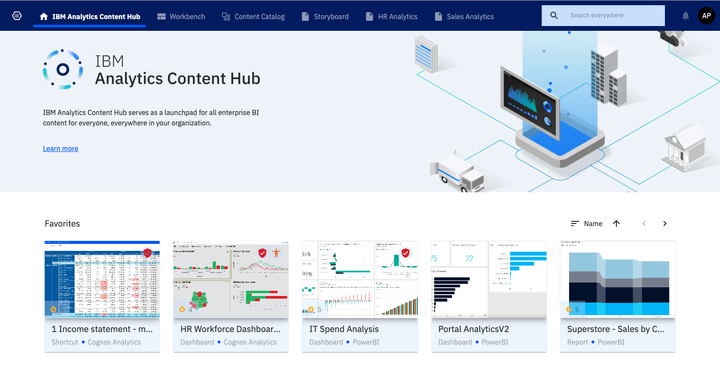Click red shield badge on IT Spend Analysis card
Screen dimensions: 720x365
pyautogui.click(x=405, y=253)
